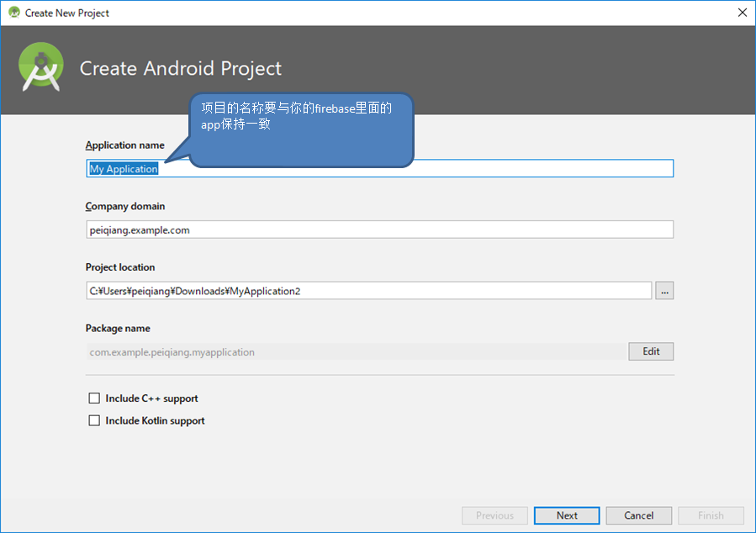
Task: Click the Create Android Project heading
Action: pyautogui.click(x=180, y=68)
